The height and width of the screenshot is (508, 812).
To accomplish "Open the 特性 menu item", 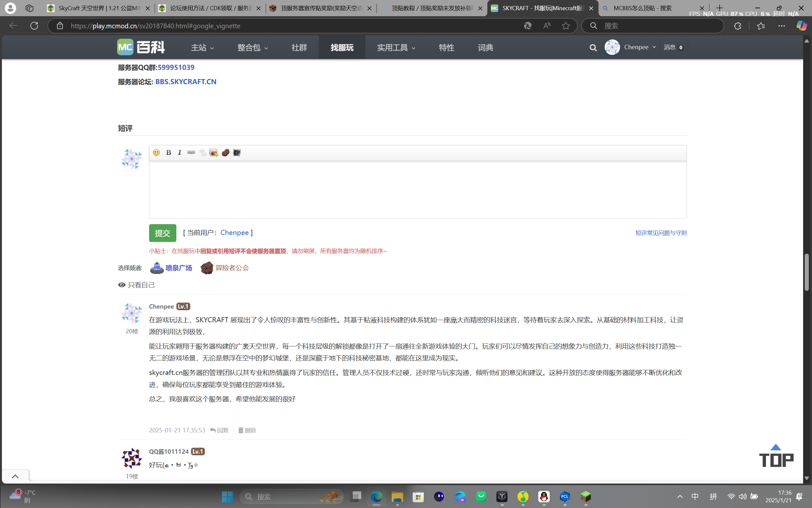I will [447, 48].
